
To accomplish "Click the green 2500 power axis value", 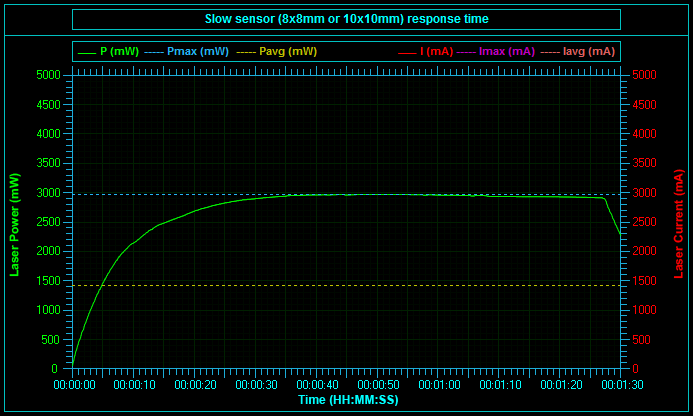I will 48,222.
